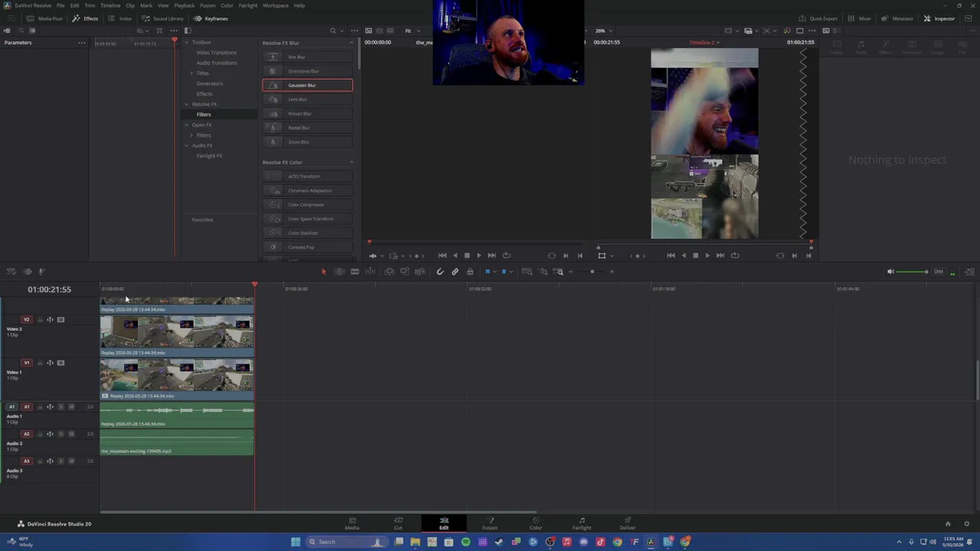Screen dimensions: 980x551
Task: Click the blue marker icon
Action: [504, 272]
